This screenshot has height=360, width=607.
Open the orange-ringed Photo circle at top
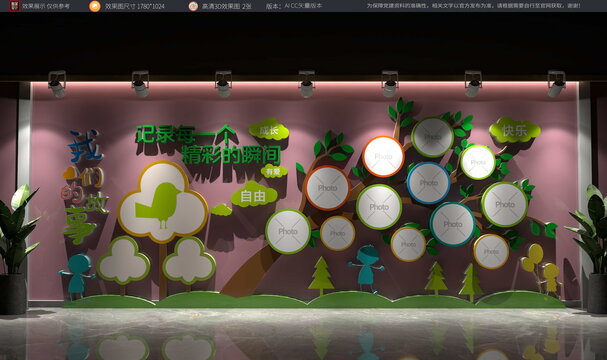tap(383, 156)
